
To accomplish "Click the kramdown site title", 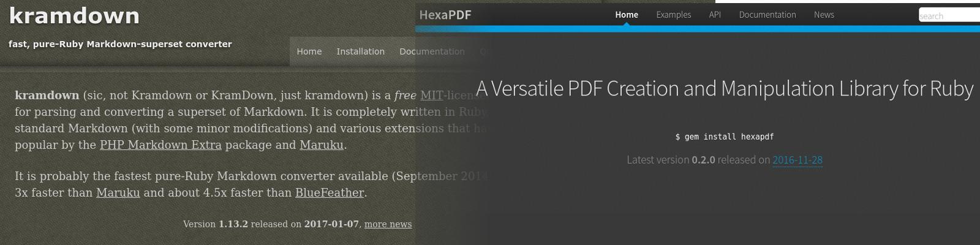I will pos(74,17).
